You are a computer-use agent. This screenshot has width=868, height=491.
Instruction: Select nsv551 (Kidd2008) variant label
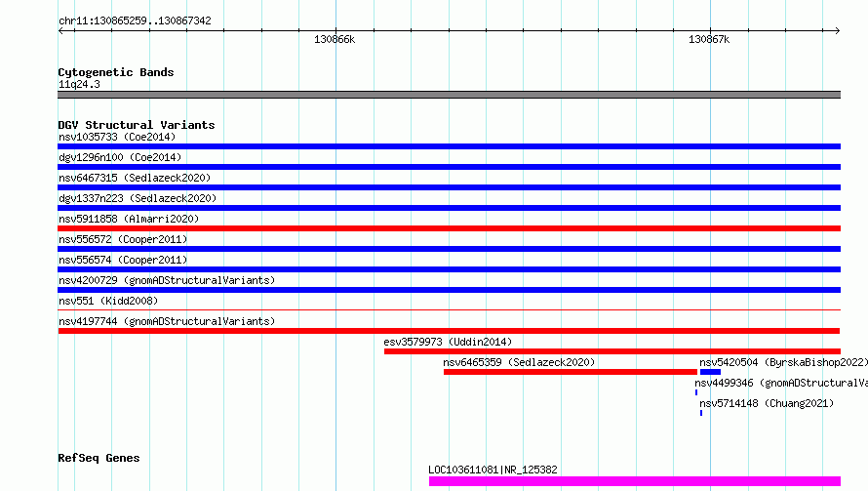108,301
